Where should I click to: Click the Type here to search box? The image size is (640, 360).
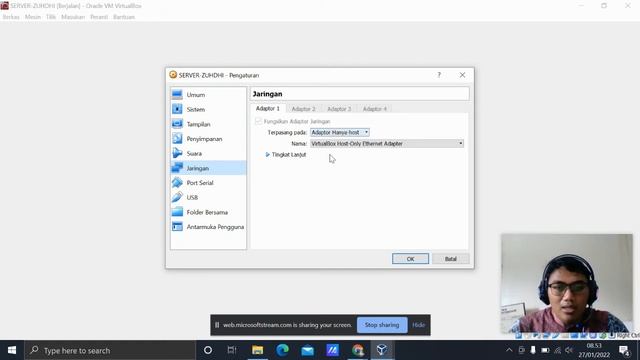[110, 350]
